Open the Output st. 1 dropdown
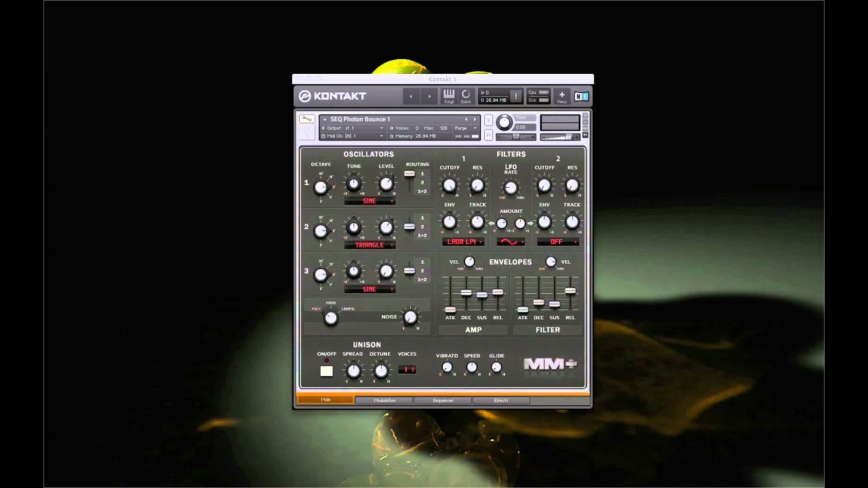868x488 pixels. tap(352, 128)
